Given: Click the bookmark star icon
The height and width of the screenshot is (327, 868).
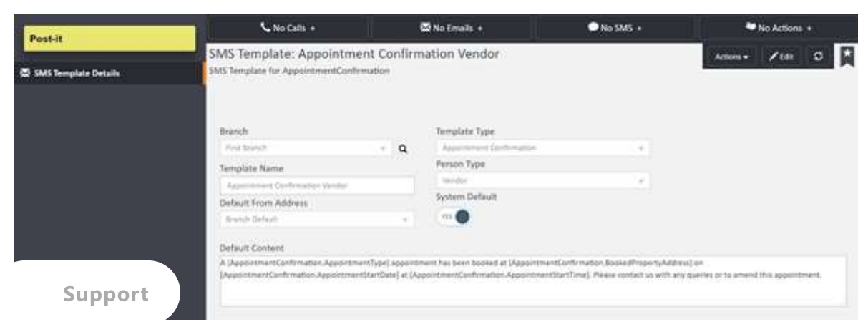Looking at the screenshot, I should point(846,56).
